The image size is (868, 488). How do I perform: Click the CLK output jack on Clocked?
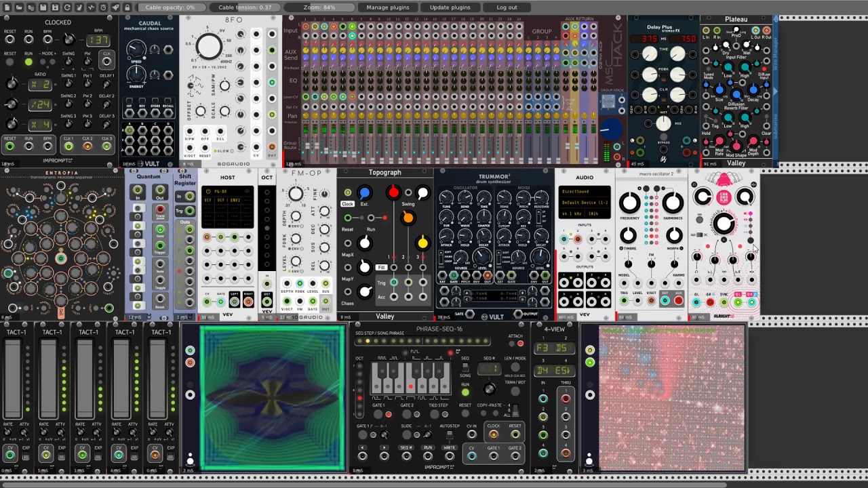click(x=106, y=62)
